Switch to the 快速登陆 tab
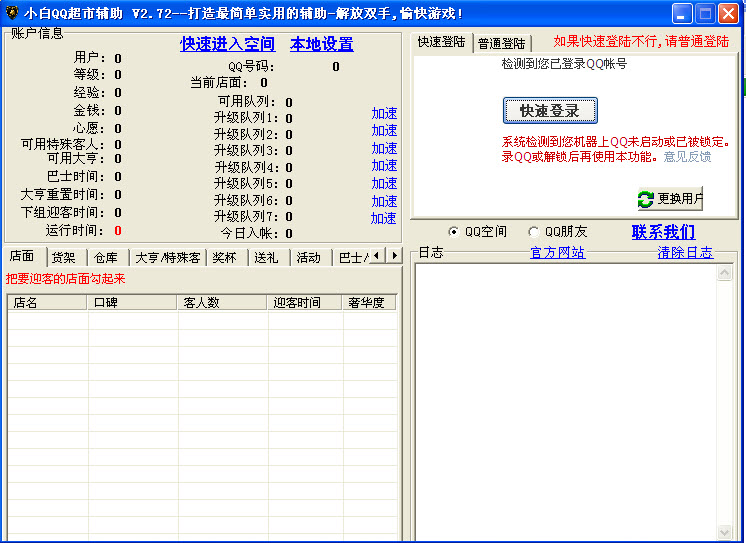 (x=441, y=42)
